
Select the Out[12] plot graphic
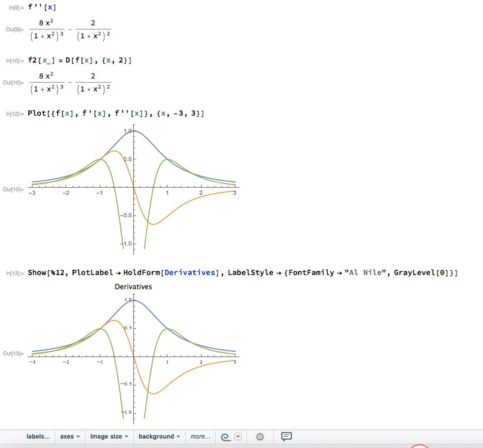134,189
